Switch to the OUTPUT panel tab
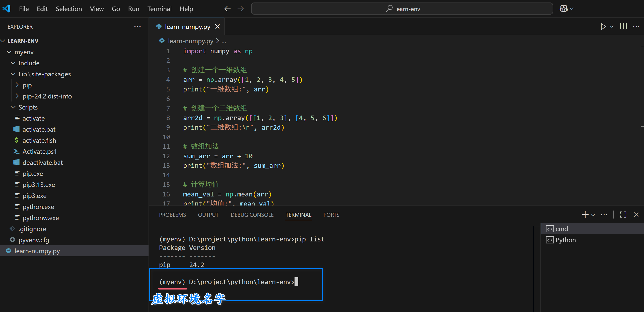Image resolution: width=644 pixels, height=312 pixels. pyautogui.click(x=208, y=215)
